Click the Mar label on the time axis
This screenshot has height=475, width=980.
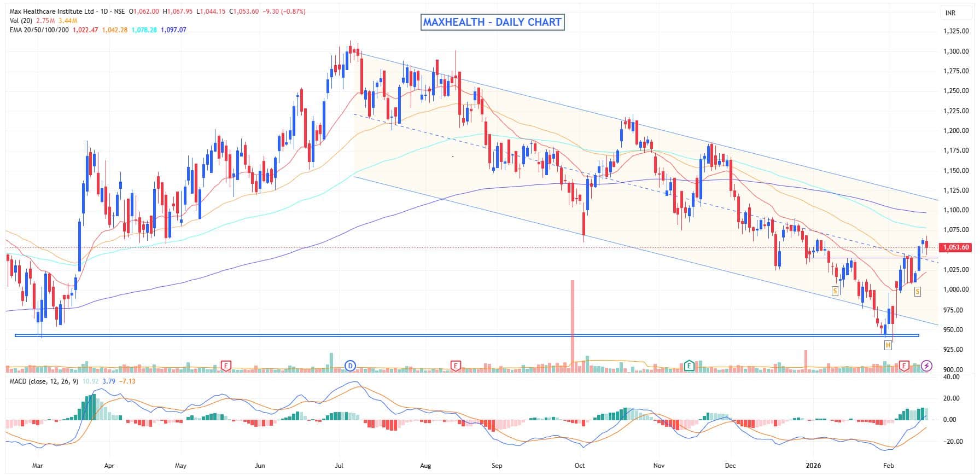38,466
